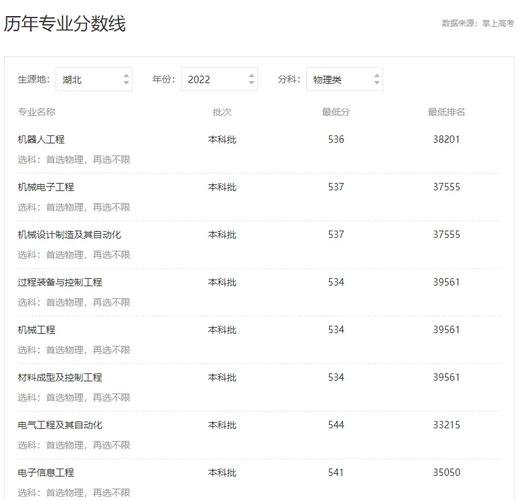
Task: Click score 537 in 机械设计制造及其自动化 row
Action: point(336,235)
